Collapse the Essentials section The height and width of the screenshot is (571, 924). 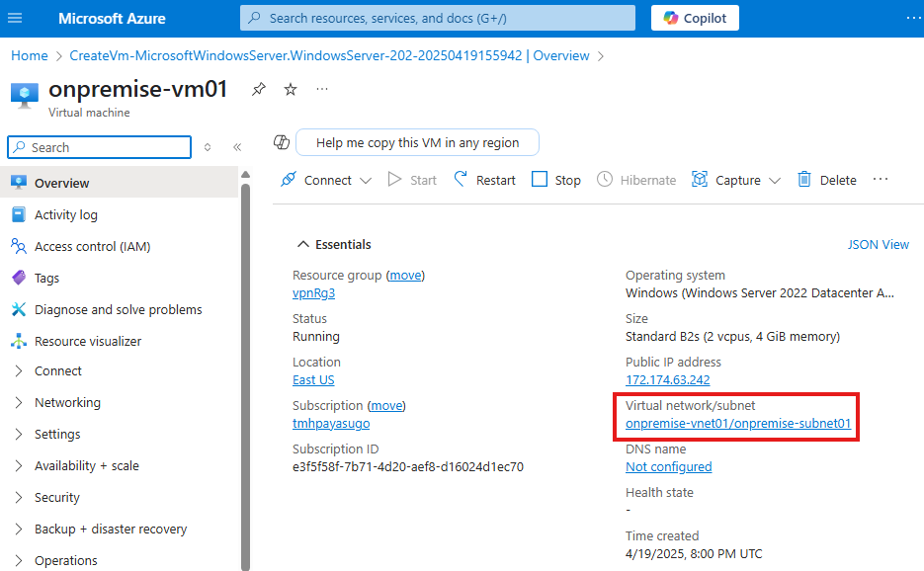302,245
